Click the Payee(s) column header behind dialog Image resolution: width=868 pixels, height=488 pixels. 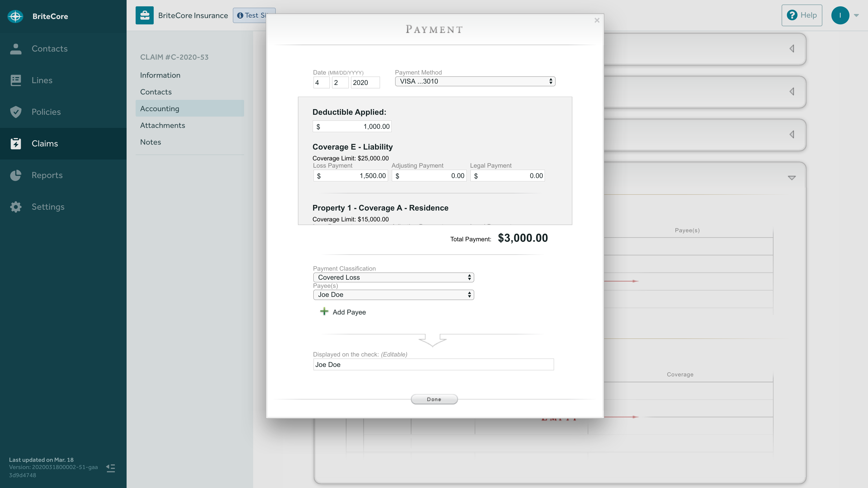pyautogui.click(x=687, y=230)
